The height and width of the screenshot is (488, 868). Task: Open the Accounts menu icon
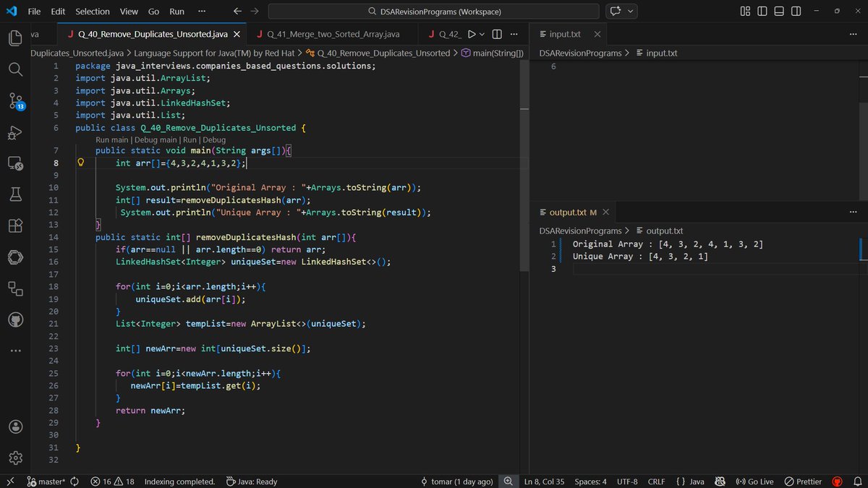16,427
